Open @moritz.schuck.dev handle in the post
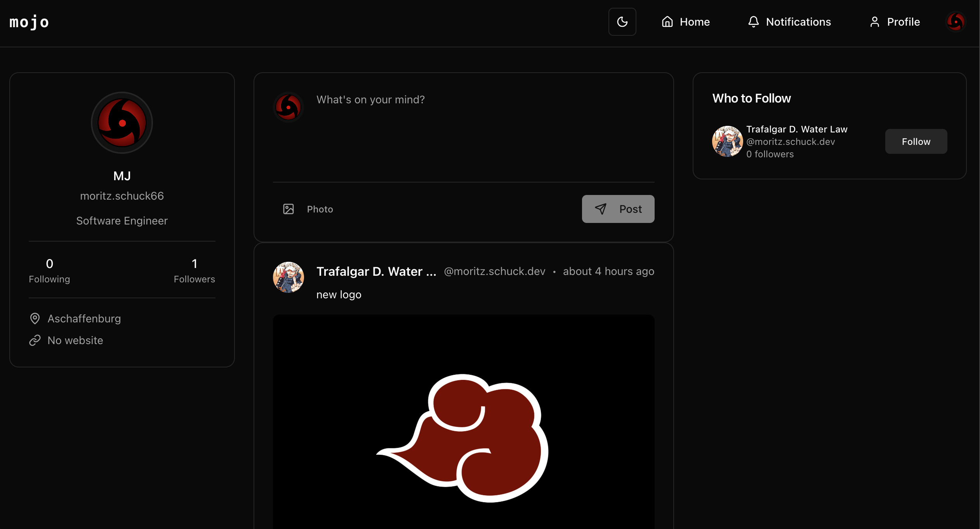 pyautogui.click(x=495, y=271)
